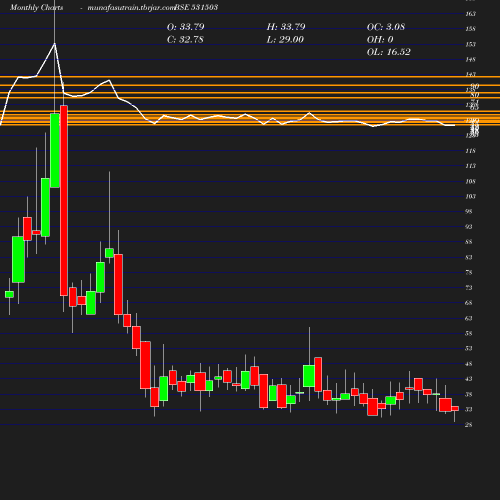Click the 28 price axis label
Screen dimensions: 500x500
tap(469, 425)
